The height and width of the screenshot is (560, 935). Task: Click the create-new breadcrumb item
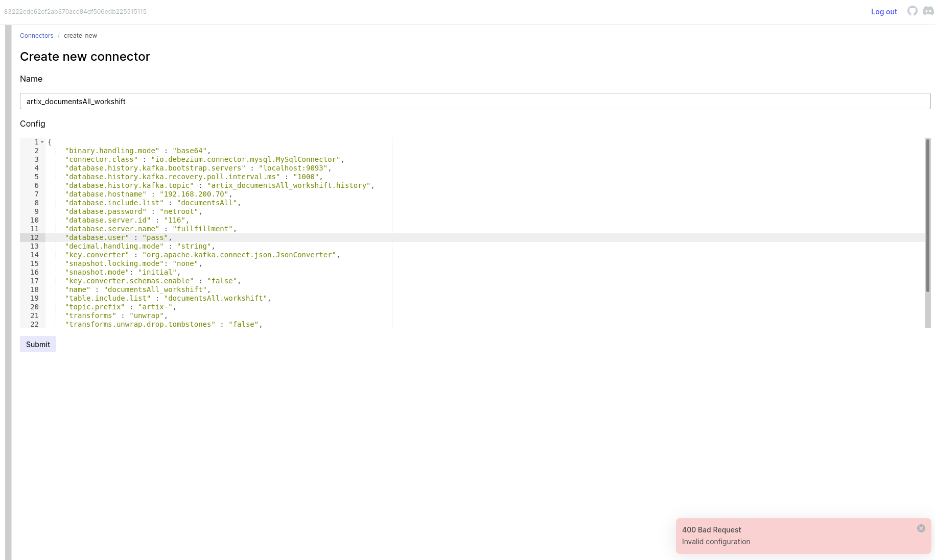[80, 35]
